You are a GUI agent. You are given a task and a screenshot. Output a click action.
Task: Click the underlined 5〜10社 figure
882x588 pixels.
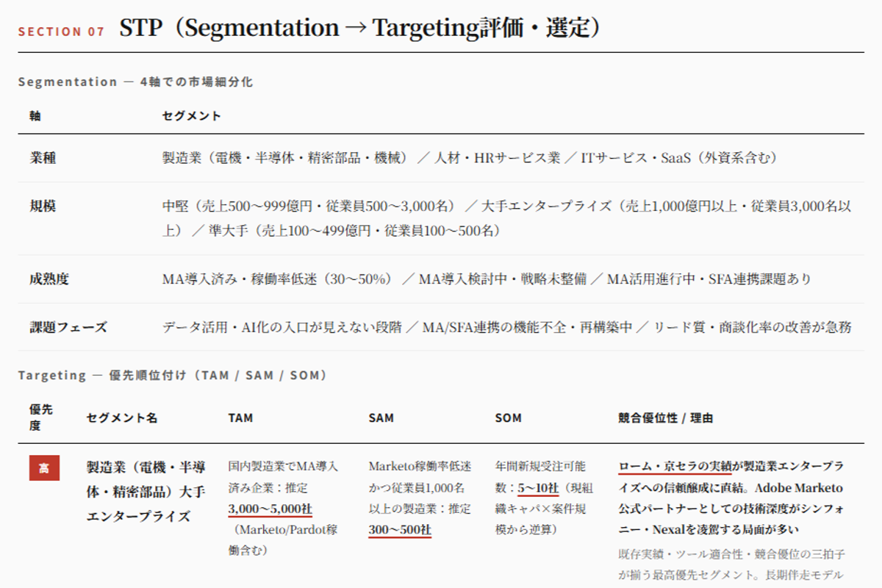click(539, 487)
